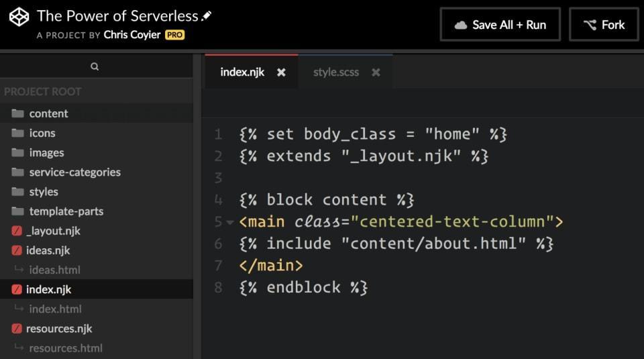Click the PRO badge next to author name
The image size is (644, 359).
[174, 35]
